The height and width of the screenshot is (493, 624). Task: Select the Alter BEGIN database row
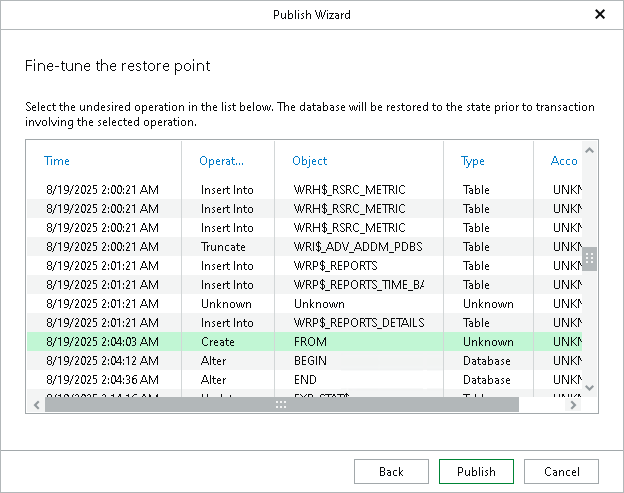(300, 361)
